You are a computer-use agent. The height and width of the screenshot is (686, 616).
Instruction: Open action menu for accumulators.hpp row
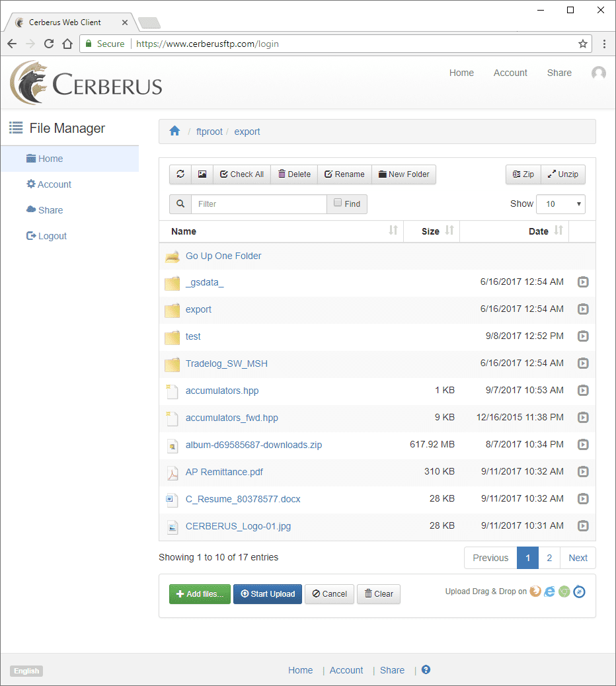[x=583, y=391]
